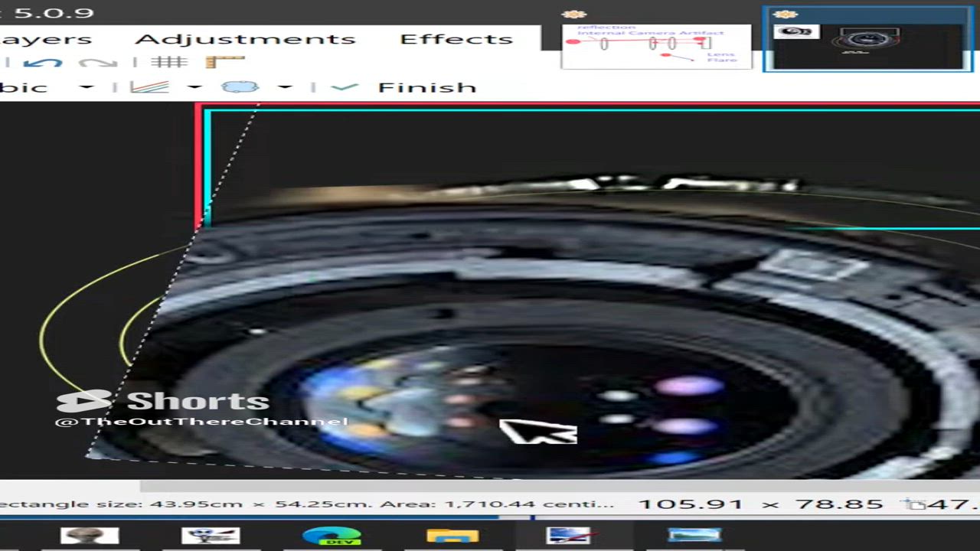
Task: Open the antialiasing dropdown arrow
Action: click(194, 87)
